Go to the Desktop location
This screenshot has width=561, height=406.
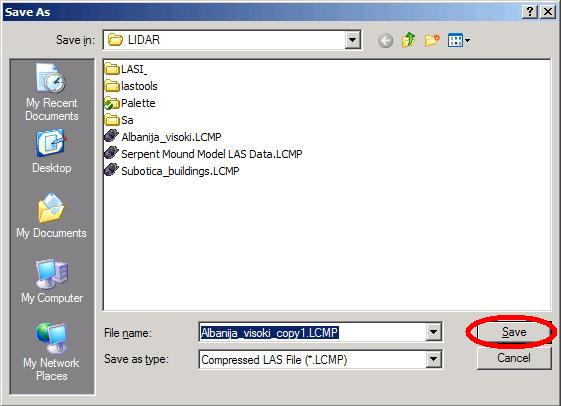[x=52, y=152]
